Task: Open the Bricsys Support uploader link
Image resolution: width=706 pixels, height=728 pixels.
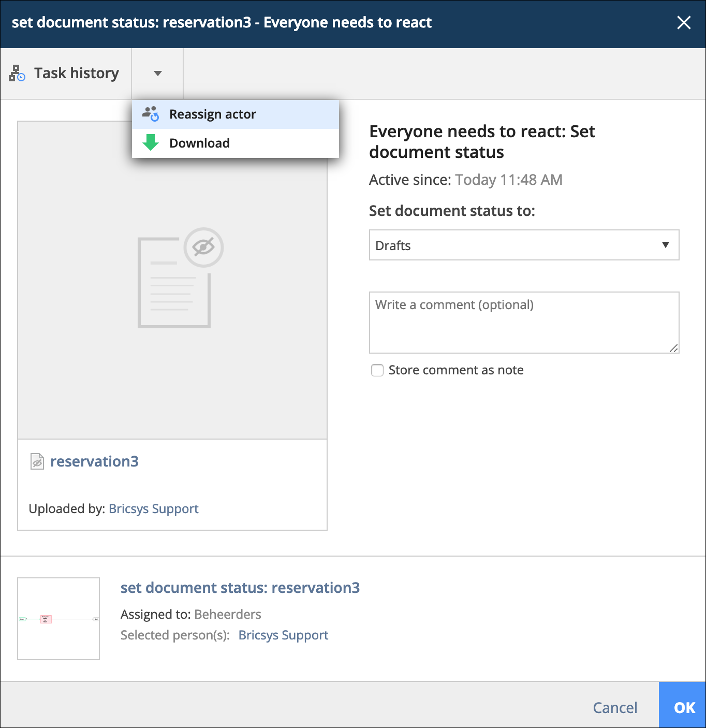Action: tap(154, 509)
